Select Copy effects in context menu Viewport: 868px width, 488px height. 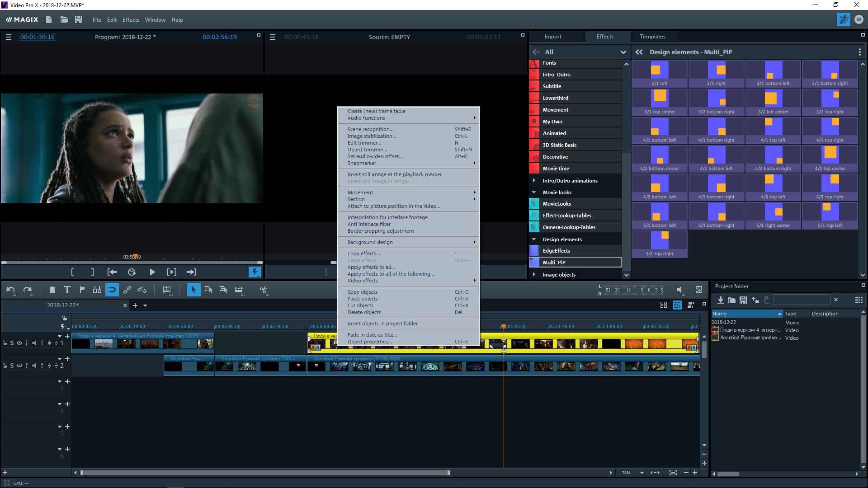(408, 253)
